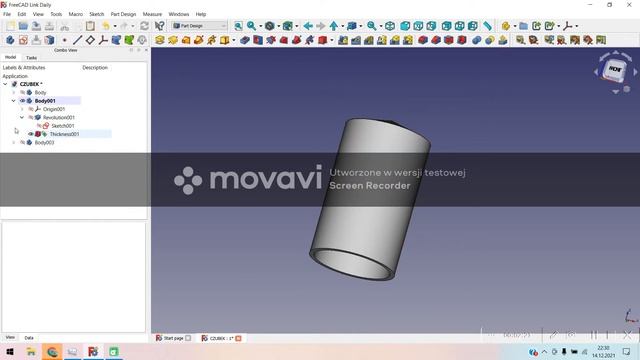Screen dimensions: 640x360
Task: Show the hidden Revolution001 item
Action: click(31, 118)
